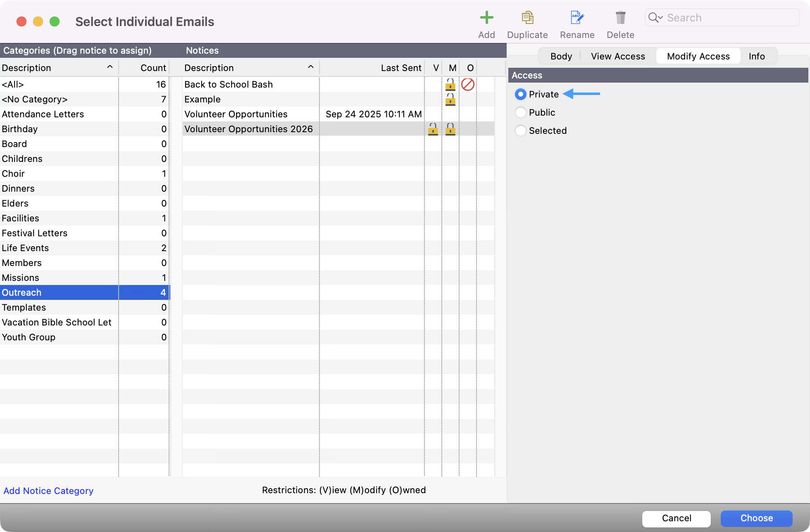Screen dimensions: 810x532
Task: Sort categories by Description column header
Action: click(x=59, y=68)
